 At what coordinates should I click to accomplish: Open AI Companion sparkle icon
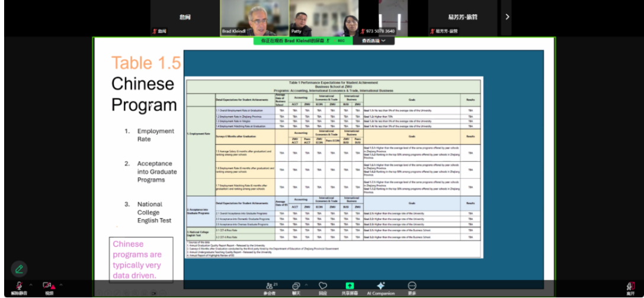coord(381,286)
